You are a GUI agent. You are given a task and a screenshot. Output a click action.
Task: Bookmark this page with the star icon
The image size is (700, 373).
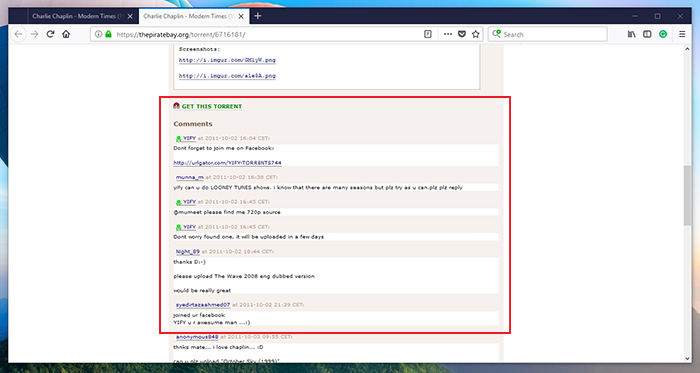pyautogui.click(x=476, y=34)
